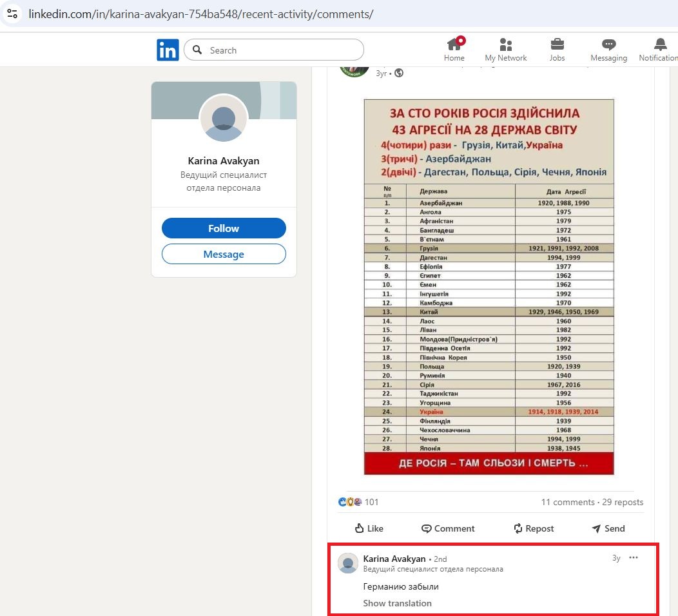Viewport: 678px width, 616px height.
Task: Show translation of the comment
Action: (x=397, y=603)
